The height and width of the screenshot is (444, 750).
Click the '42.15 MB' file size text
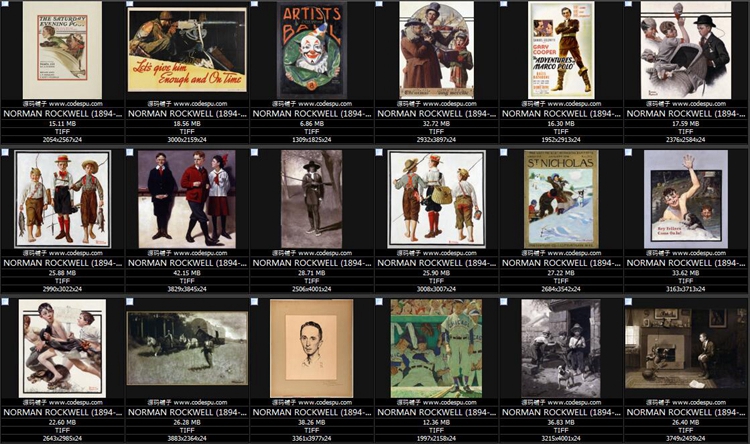pos(187,273)
